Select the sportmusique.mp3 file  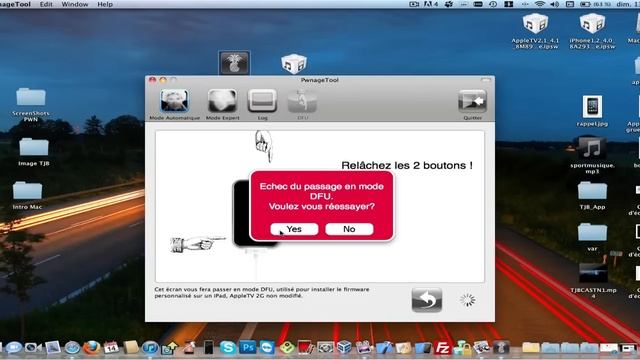pos(592,156)
